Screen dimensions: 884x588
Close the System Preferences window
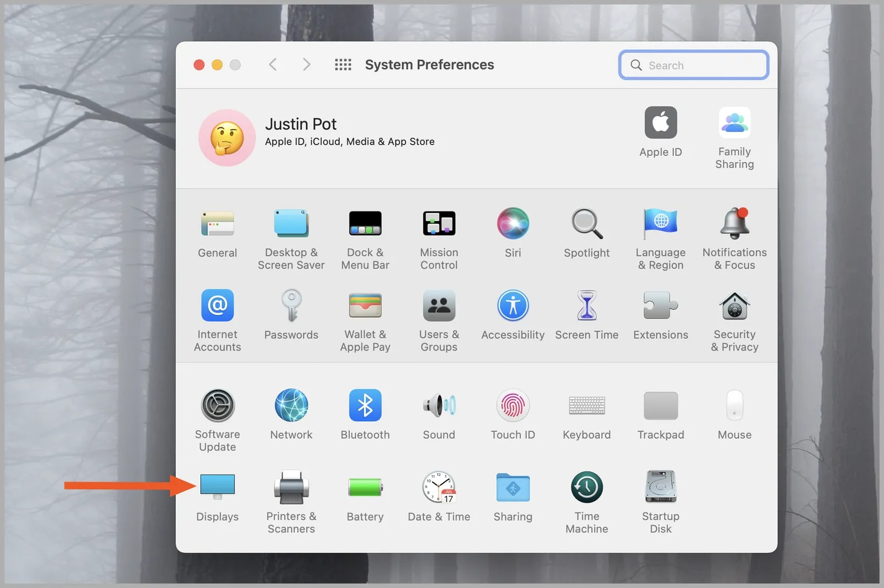click(x=199, y=65)
